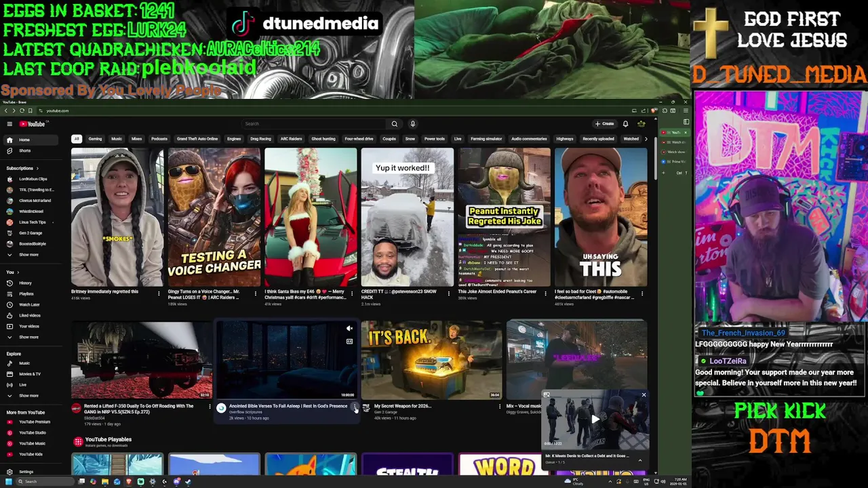Open account avatar menu

tap(641, 124)
